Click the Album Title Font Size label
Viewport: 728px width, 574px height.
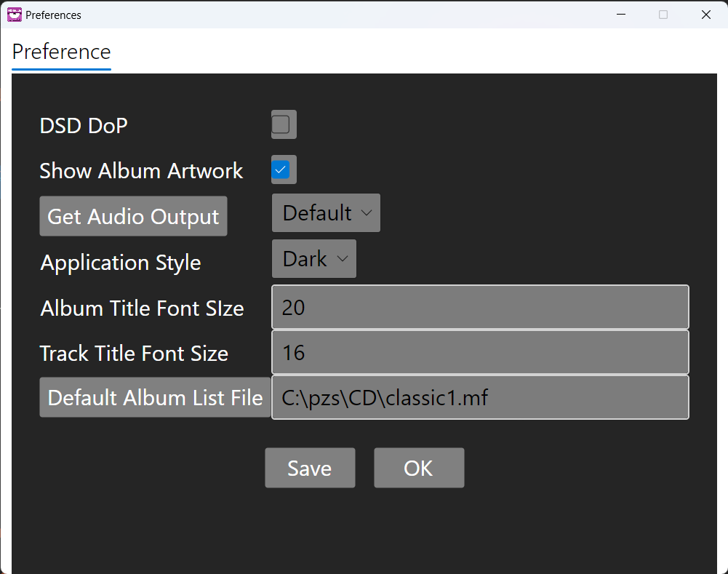click(x=142, y=308)
